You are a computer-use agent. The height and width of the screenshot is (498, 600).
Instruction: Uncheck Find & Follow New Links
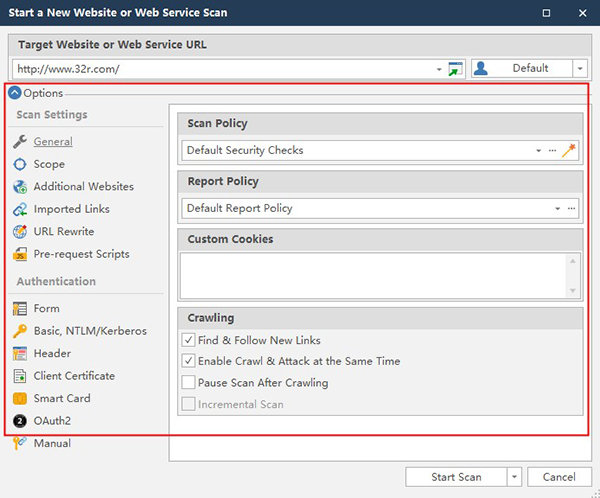(x=188, y=340)
